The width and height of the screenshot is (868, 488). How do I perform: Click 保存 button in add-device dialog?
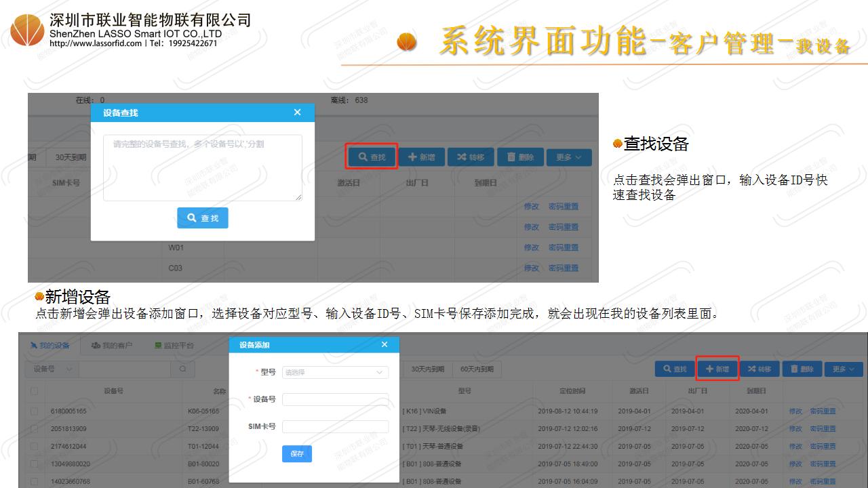[x=296, y=453]
